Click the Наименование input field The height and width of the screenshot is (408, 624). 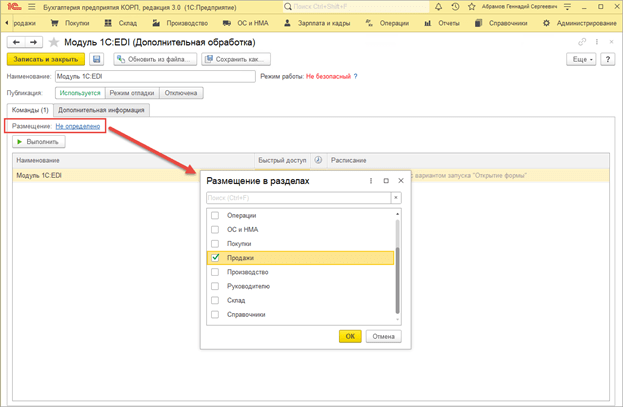coord(155,76)
